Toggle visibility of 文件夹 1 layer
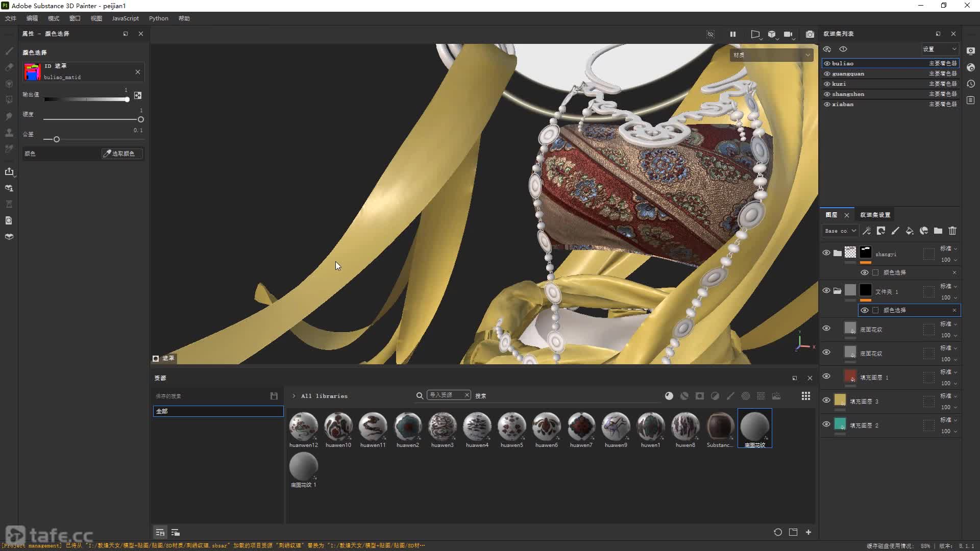Screen dimensions: 980x551 826,291
